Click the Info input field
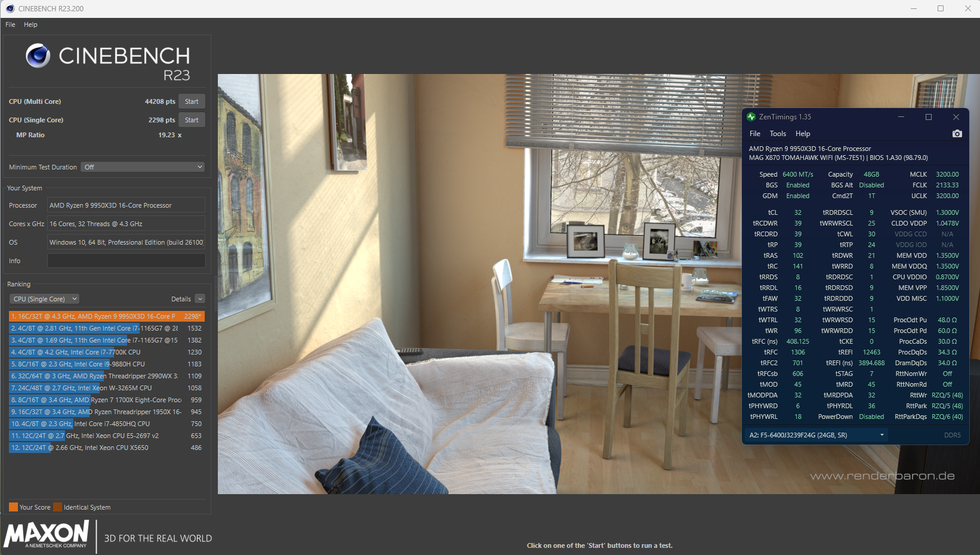This screenshot has height=555, width=980. point(126,261)
